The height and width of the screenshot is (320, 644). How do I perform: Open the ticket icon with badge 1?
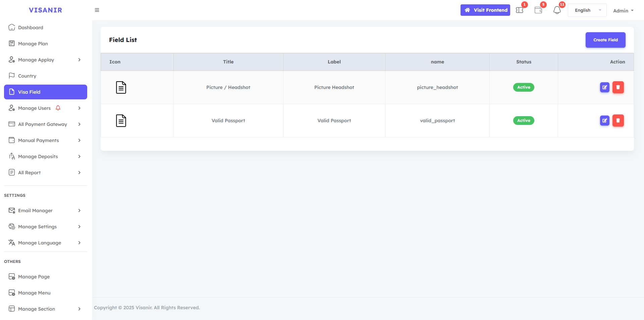pyautogui.click(x=520, y=10)
